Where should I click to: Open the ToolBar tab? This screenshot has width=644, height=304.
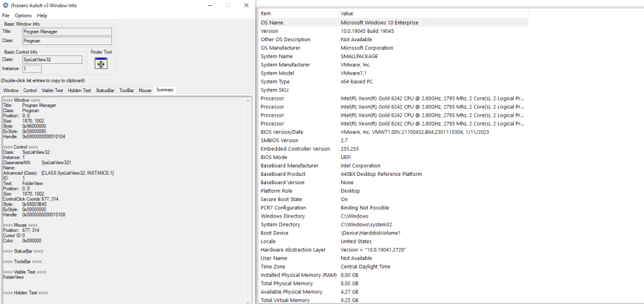coord(126,90)
